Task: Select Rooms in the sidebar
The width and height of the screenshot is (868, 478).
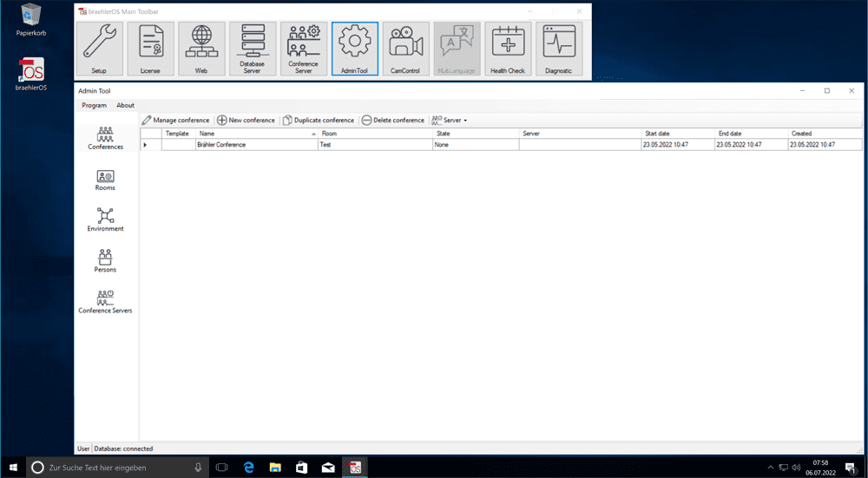Action: 105,180
